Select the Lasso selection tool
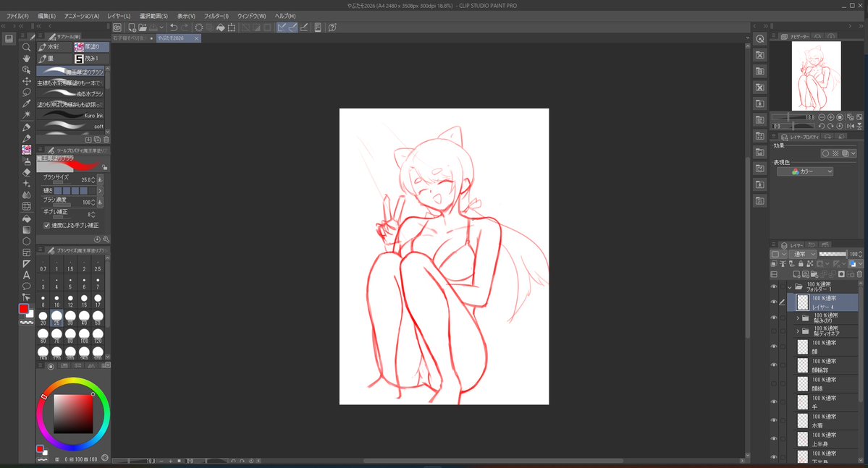 pyautogui.click(x=26, y=93)
